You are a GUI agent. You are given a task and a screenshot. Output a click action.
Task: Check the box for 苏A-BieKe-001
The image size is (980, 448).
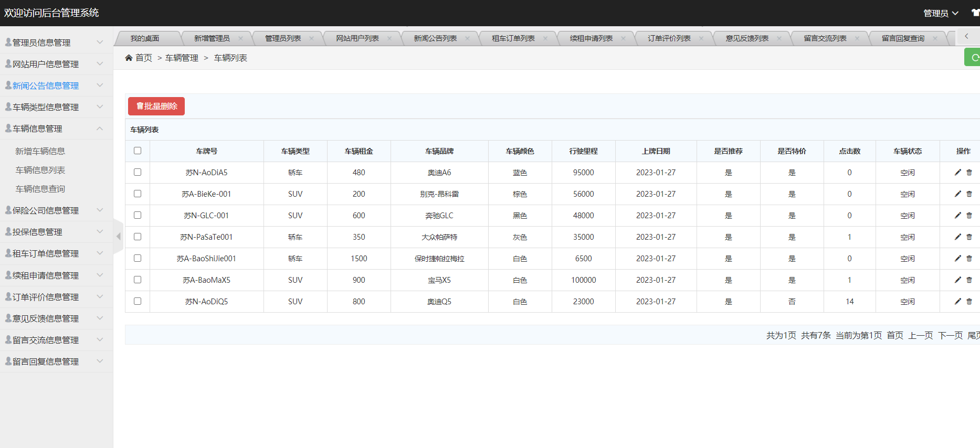[x=138, y=194]
